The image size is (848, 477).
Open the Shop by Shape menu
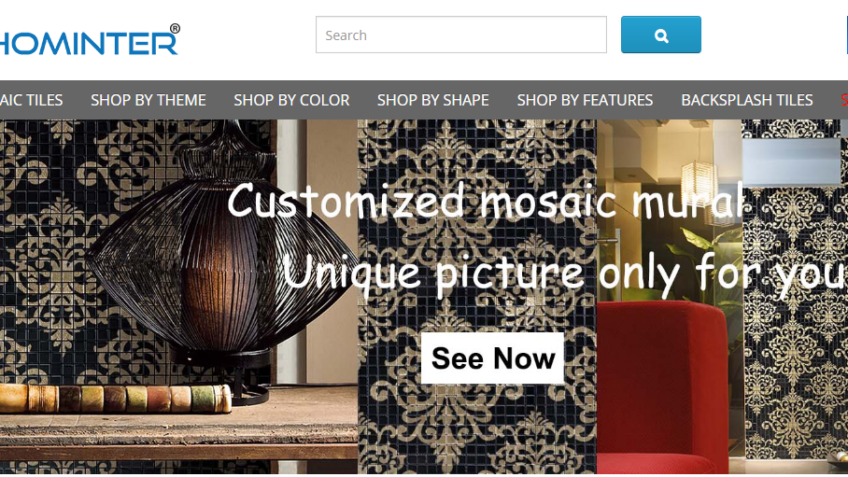tap(433, 100)
